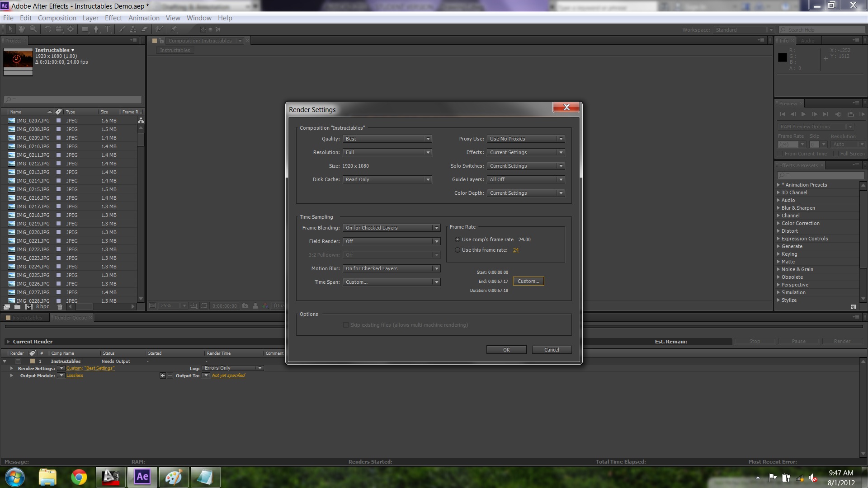Viewport: 868px width, 488px height.
Task: Select Use this frame rate radio button
Action: (x=457, y=250)
